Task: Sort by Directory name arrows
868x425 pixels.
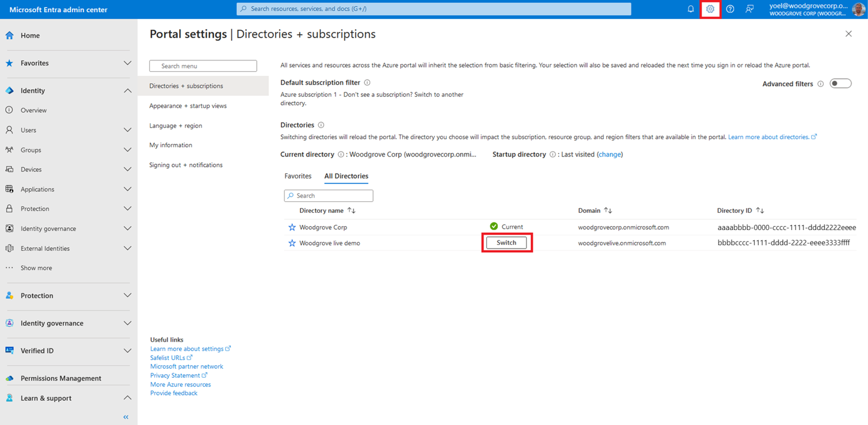Action: (352, 210)
